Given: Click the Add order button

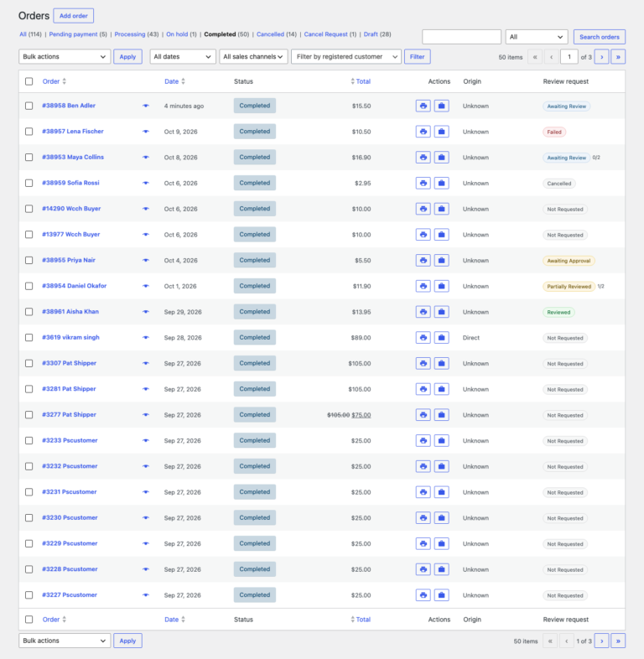Looking at the screenshot, I should [74, 16].
